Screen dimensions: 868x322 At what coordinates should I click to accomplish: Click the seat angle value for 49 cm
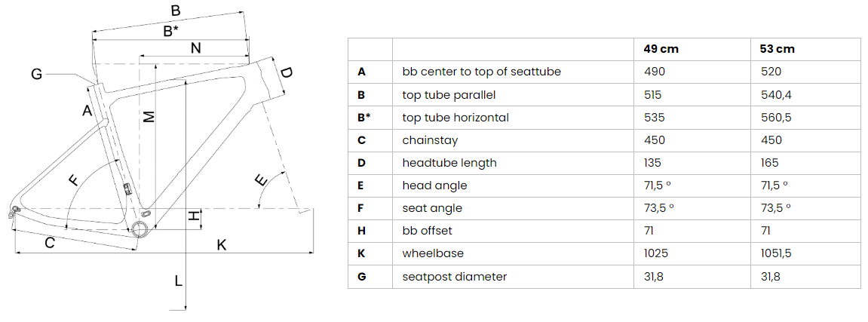point(659,208)
